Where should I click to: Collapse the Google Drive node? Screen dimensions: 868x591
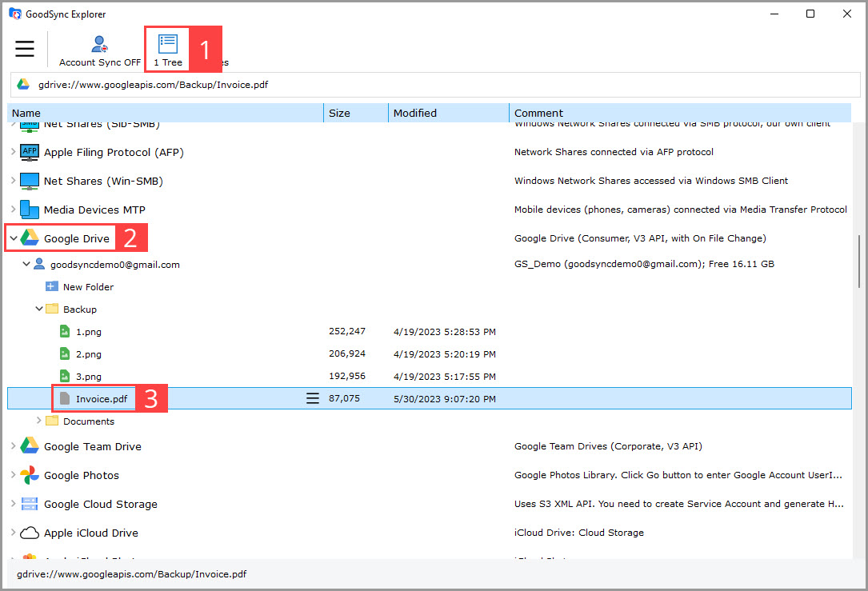pyautogui.click(x=14, y=238)
